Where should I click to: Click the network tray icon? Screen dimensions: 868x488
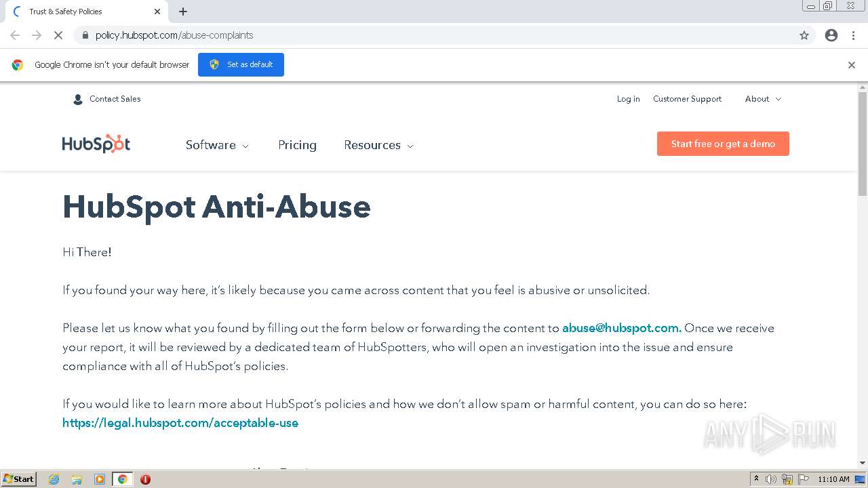pos(787,479)
